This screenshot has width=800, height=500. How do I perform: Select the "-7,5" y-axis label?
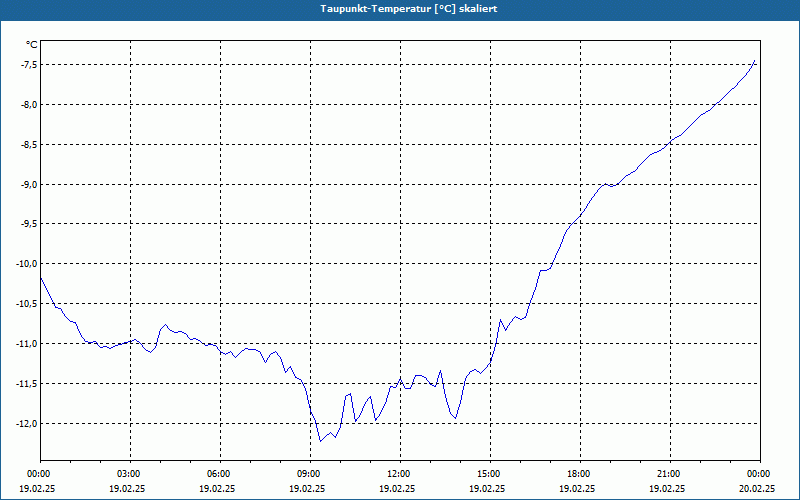[27, 64]
